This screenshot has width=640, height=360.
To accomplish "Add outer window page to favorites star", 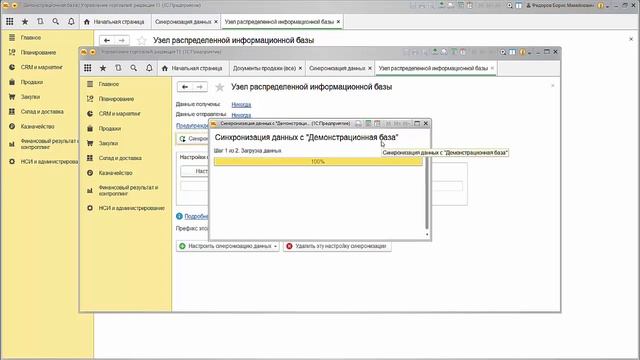I will coord(142,40).
